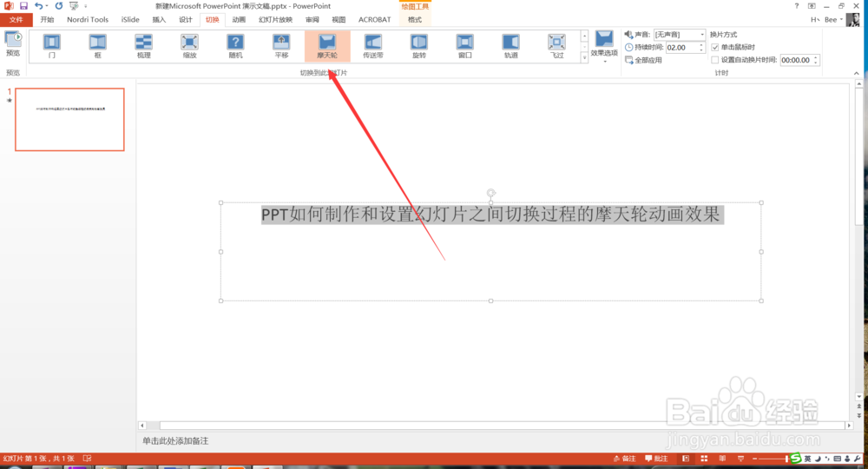The image size is (868, 469).
Task: Open the Bee account dropdown
Action: coord(834,19)
